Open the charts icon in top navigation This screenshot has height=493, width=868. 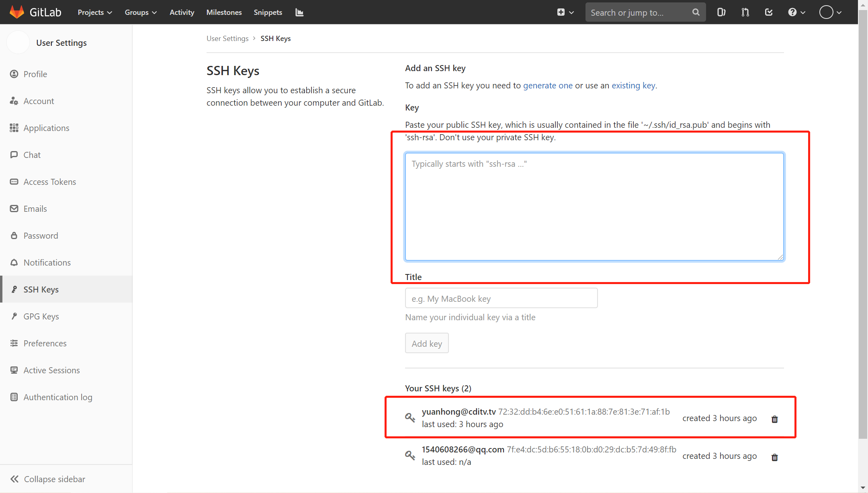299,12
